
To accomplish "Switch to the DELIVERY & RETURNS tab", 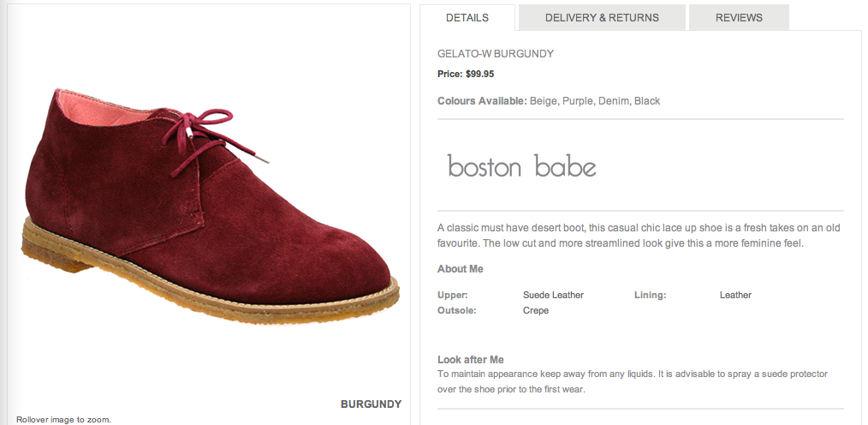I will [x=602, y=17].
